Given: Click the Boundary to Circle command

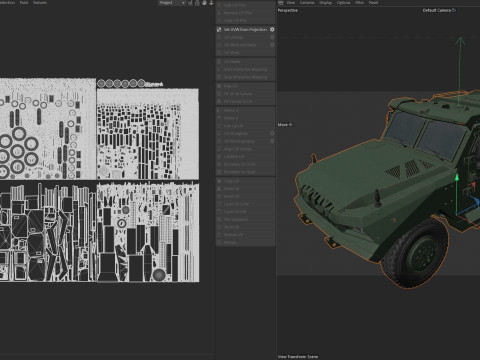Looking at the screenshot, I should click(x=246, y=164).
